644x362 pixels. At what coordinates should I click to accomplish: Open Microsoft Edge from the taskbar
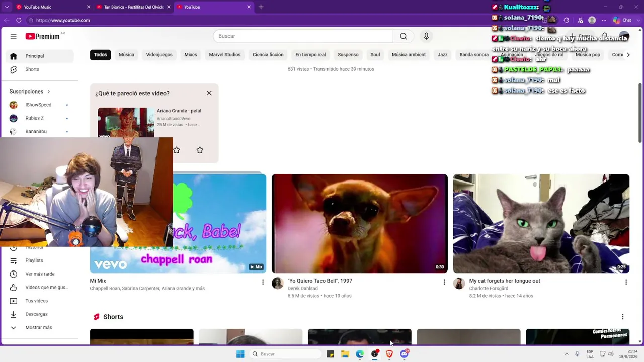[x=360, y=354]
